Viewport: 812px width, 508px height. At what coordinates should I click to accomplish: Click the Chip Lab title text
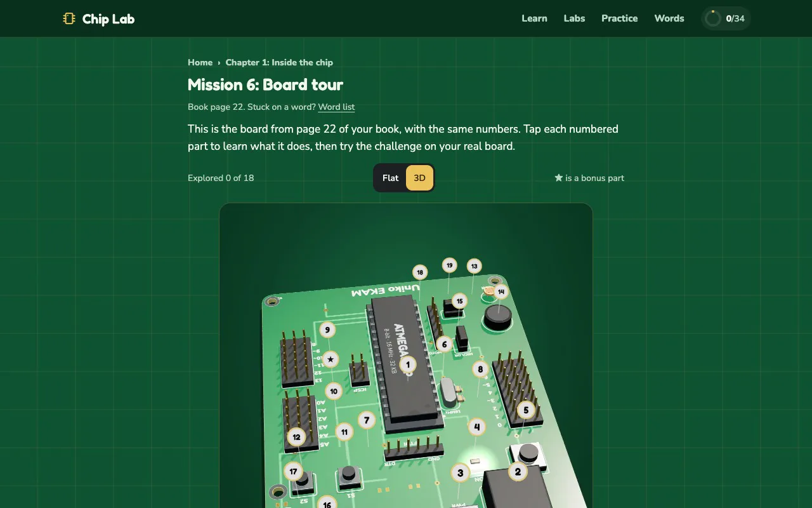click(108, 19)
